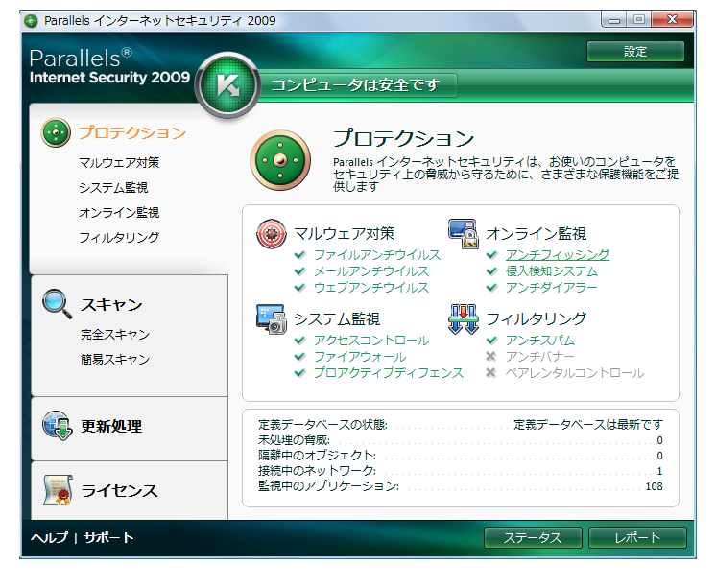Open the アンチダイアラー link
716x588 pixels.
pos(551,288)
